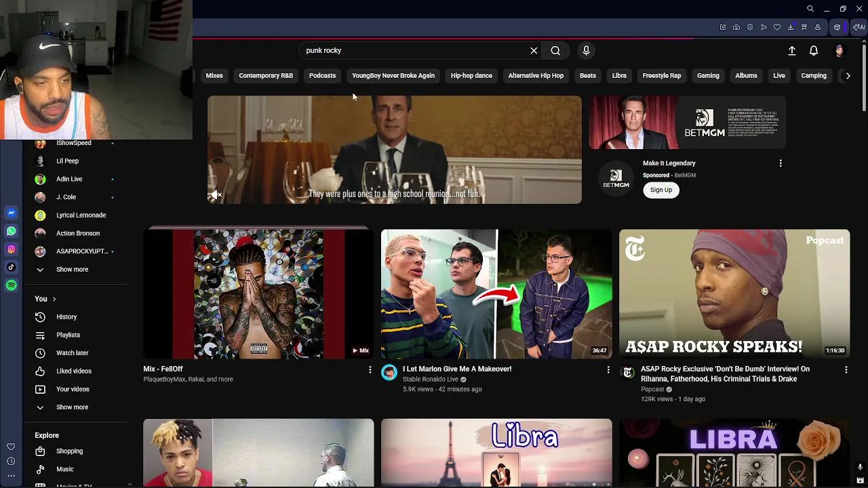The image size is (868, 488).
Task: Open Instagram in the browser sidebar
Action: point(12,249)
